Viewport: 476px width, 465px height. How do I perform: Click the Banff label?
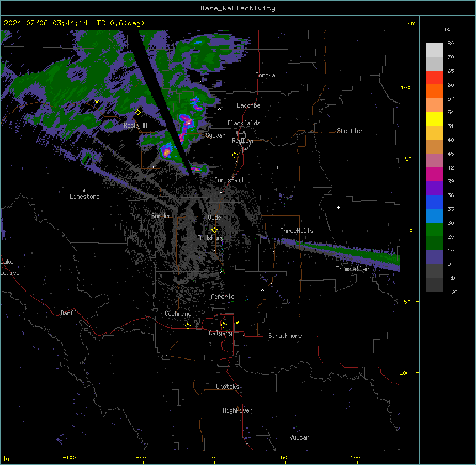[x=68, y=313]
